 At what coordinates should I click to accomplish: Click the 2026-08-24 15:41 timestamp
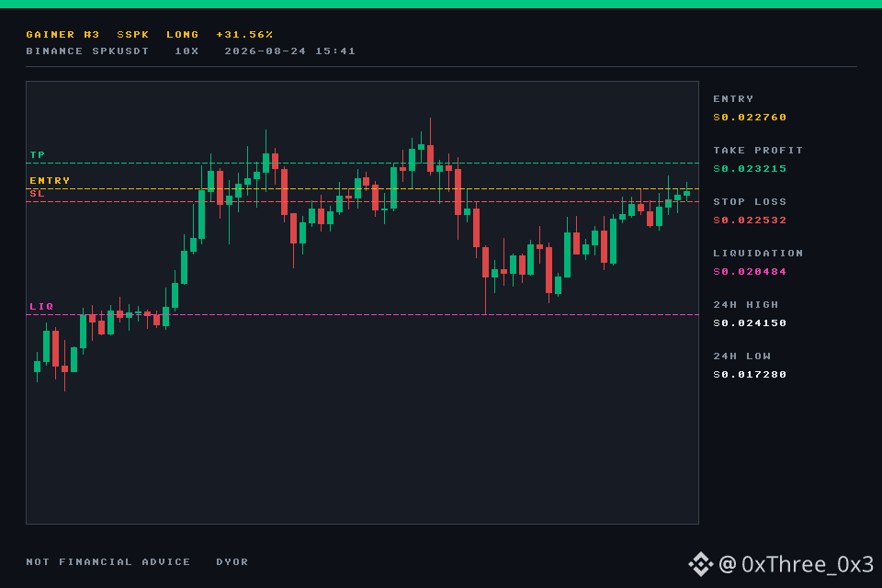[289, 51]
